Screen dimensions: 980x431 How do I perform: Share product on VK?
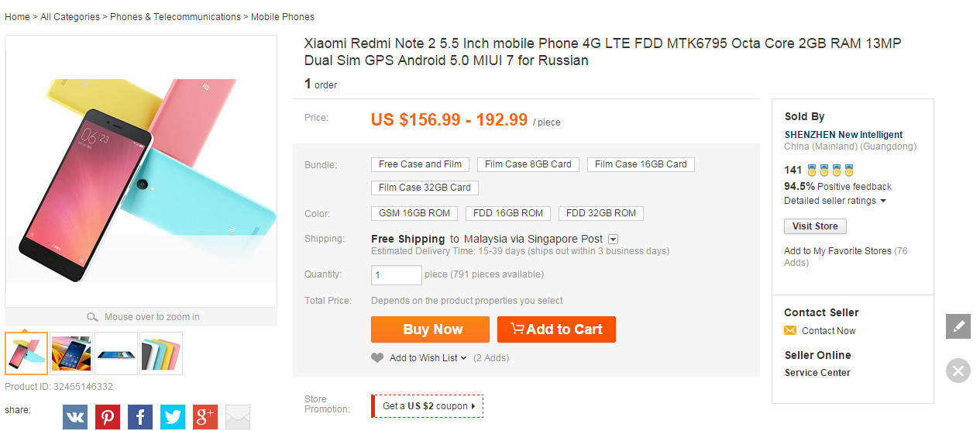point(75,417)
